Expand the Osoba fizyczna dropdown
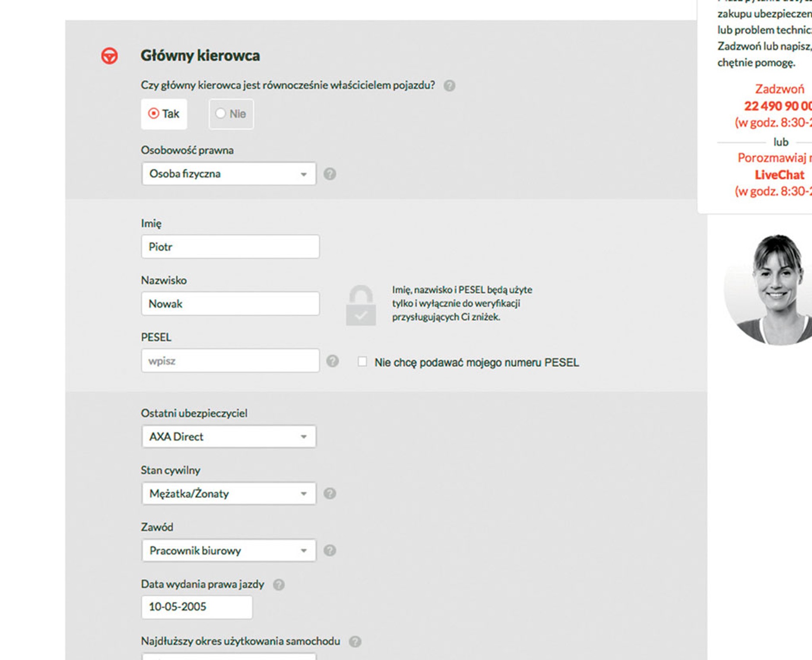The width and height of the screenshot is (812, 660). (228, 174)
